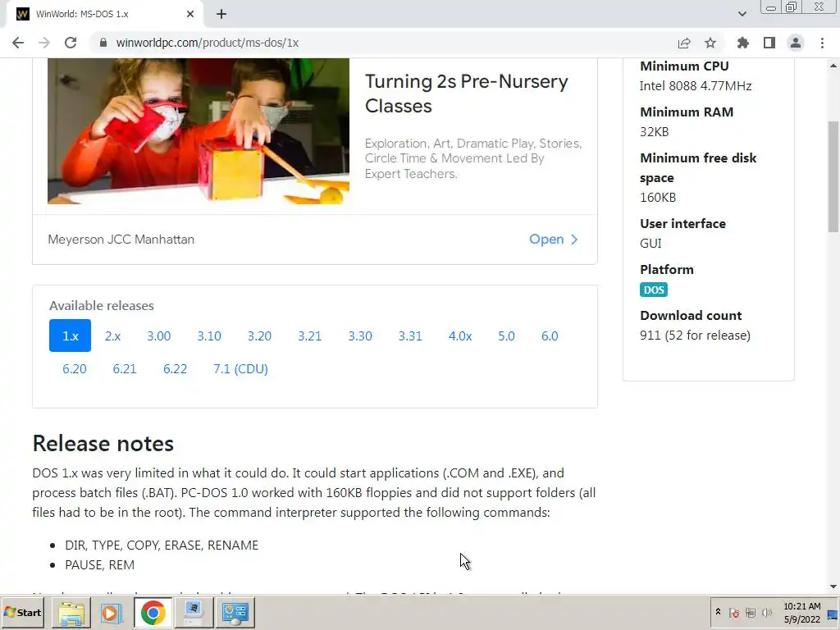
Task: Select the 4.0x release
Action: point(460,336)
